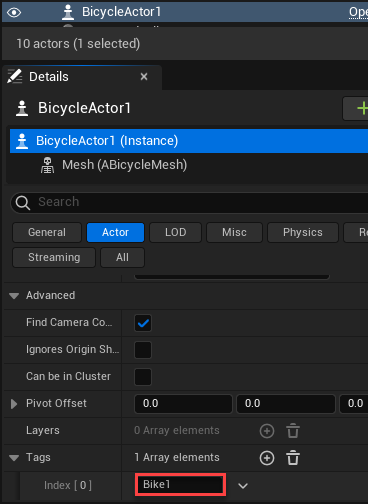368x504 pixels.
Task: Show All property categories
Action: point(122,257)
